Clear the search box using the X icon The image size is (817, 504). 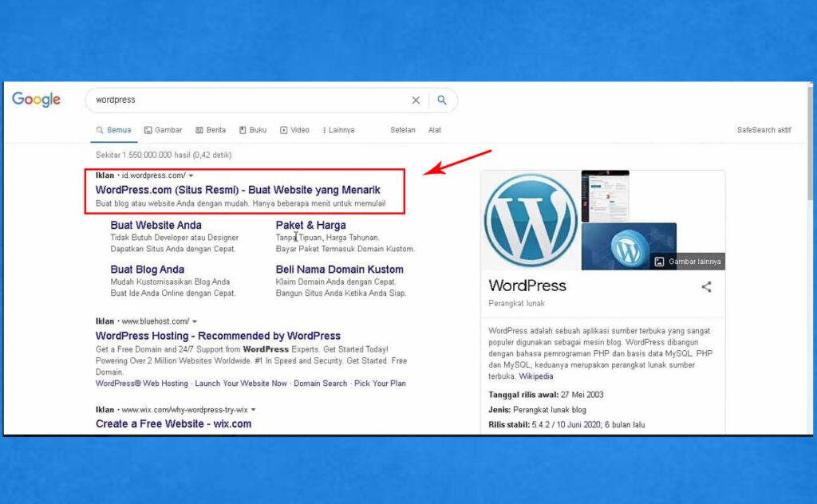coord(416,100)
